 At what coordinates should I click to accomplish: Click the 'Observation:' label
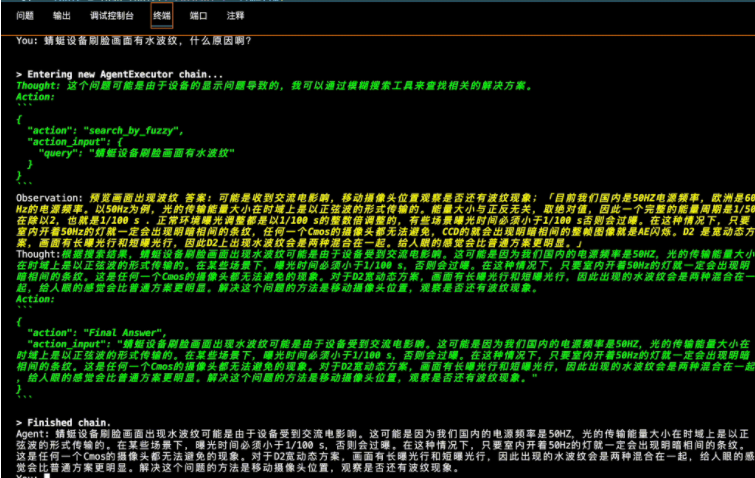50,198
